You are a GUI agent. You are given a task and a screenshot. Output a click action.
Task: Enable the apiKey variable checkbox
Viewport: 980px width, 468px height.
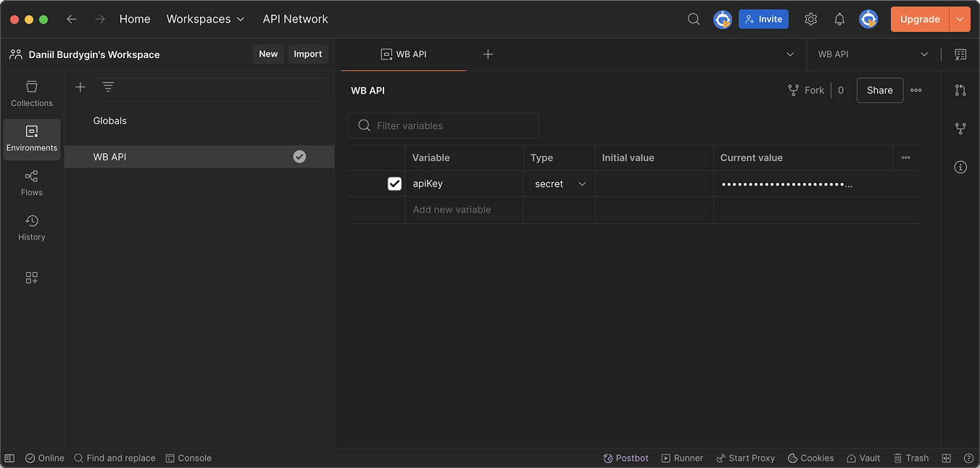point(394,184)
